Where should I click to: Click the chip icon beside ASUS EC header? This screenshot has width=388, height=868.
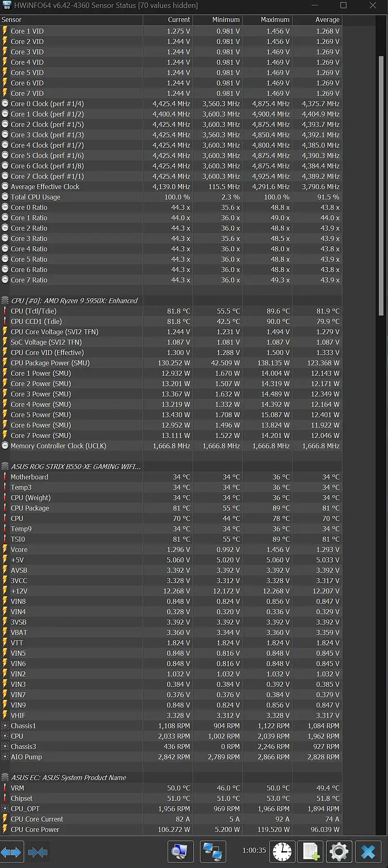[5, 778]
